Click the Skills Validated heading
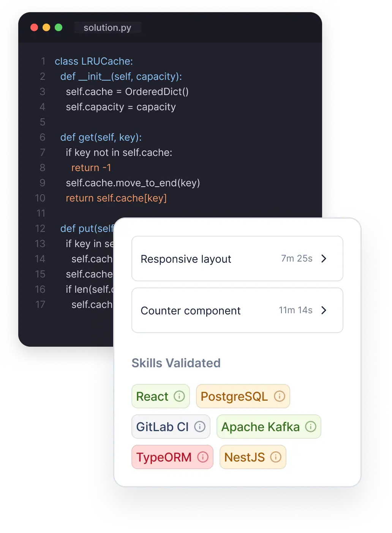 point(176,363)
